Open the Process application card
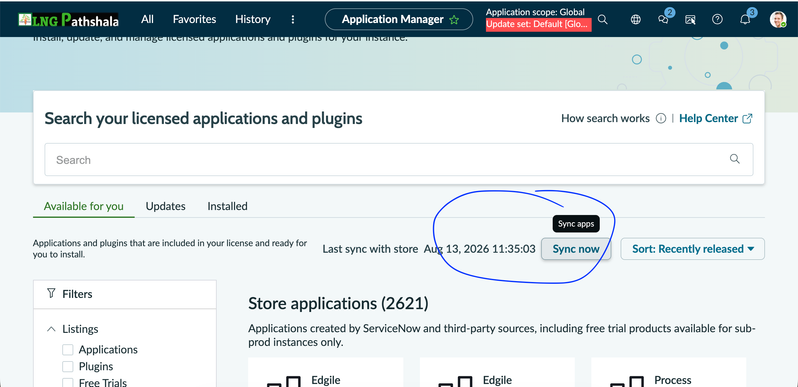798x387 pixels. click(x=669, y=372)
